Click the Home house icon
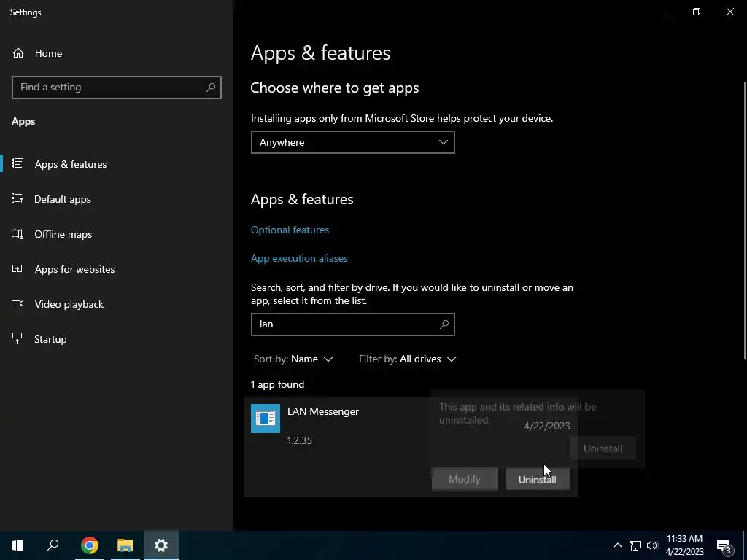This screenshot has height=560, width=747. 18,52
